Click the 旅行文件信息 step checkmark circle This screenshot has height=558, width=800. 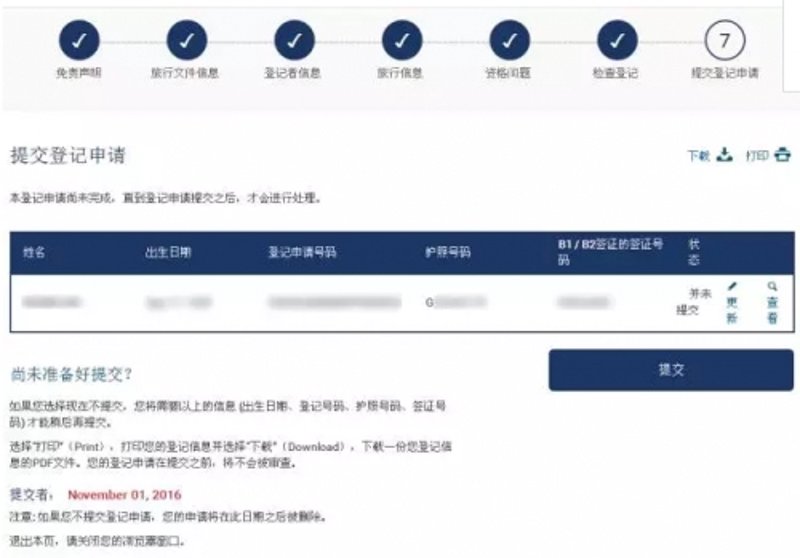point(187,40)
